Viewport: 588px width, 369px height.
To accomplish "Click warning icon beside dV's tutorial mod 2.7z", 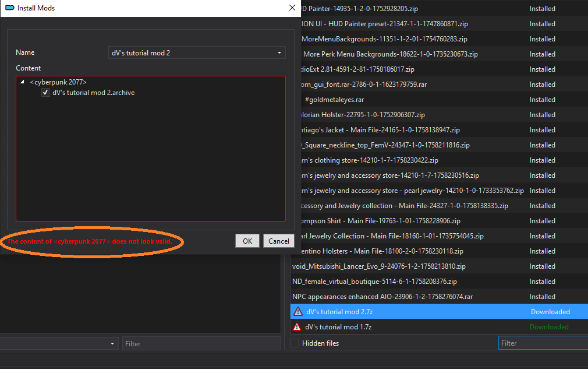I will [x=298, y=312].
